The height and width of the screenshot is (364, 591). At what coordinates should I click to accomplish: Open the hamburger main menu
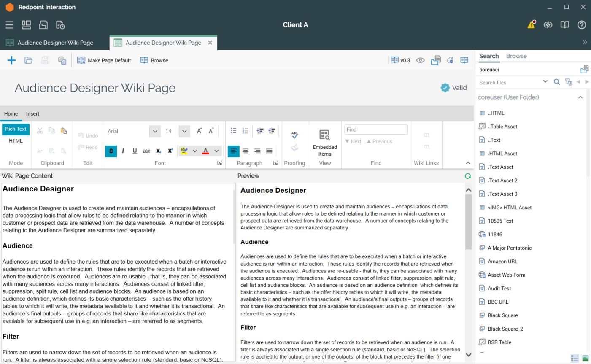tap(10, 25)
